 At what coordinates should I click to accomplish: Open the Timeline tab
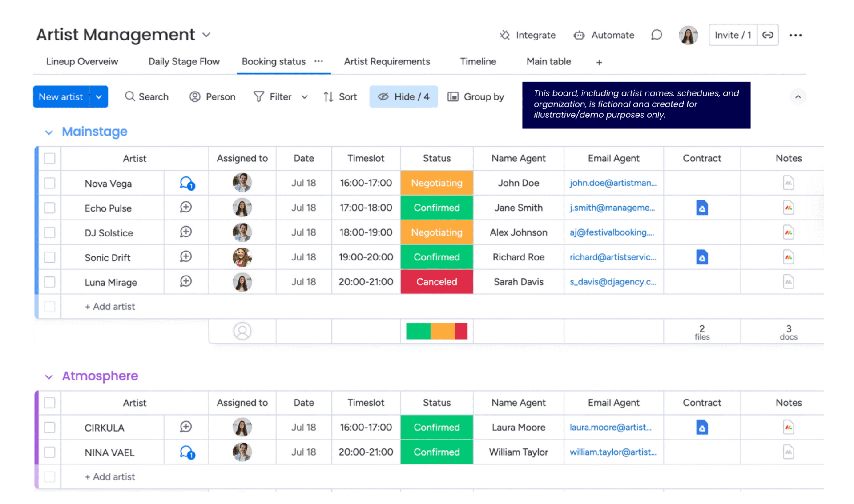478,62
